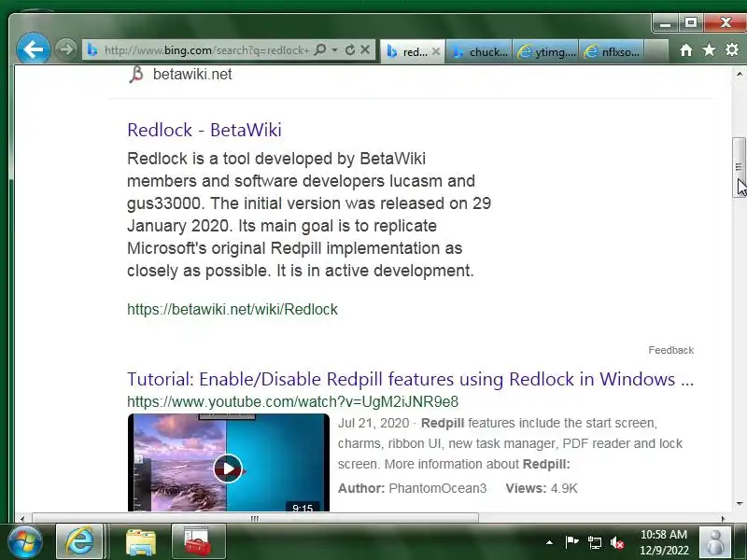The width and height of the screenshot is (747, 560).
Task: Open the Action Center flag icon
Action: (571, 542)
